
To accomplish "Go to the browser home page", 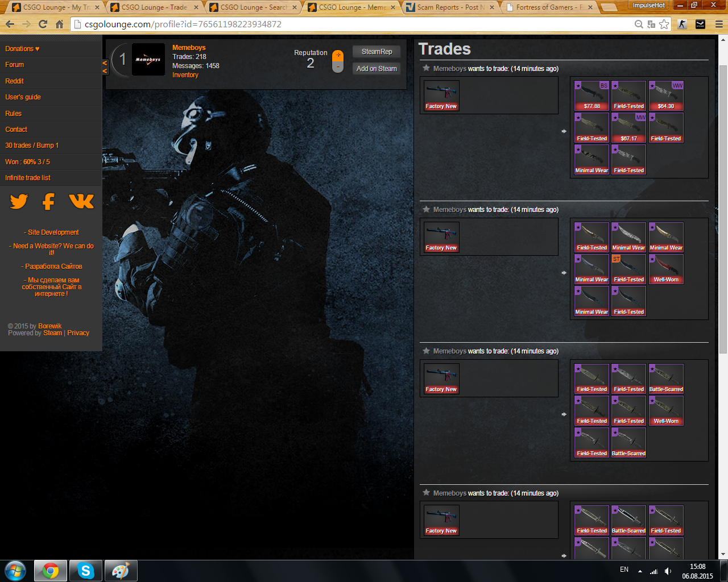I will tap(59, 24).
